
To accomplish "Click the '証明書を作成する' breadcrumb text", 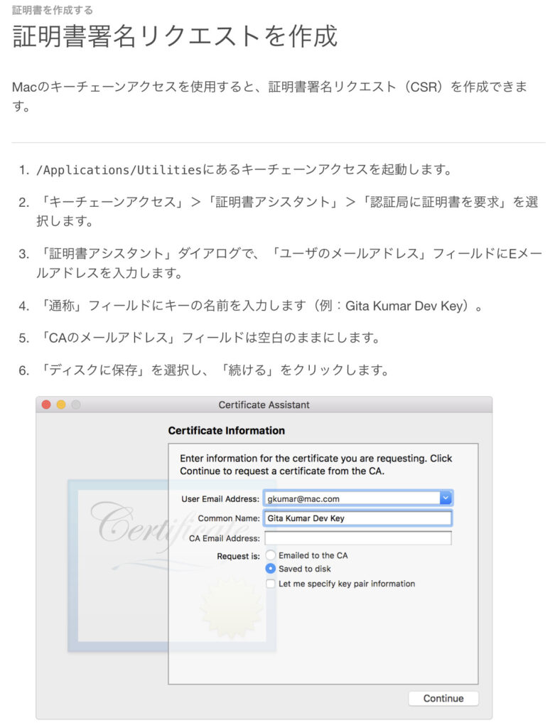I will pos(53,10).
